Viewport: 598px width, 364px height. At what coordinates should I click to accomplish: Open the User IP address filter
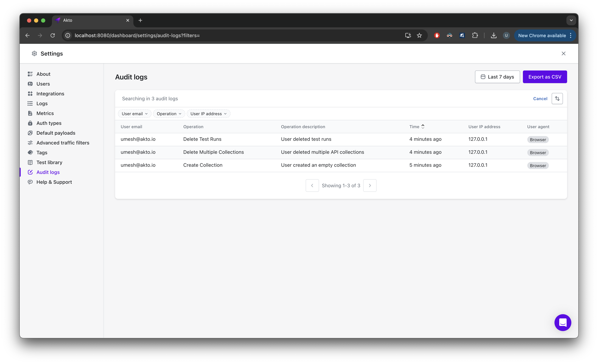pyautogui.click(x=208, y=114)
